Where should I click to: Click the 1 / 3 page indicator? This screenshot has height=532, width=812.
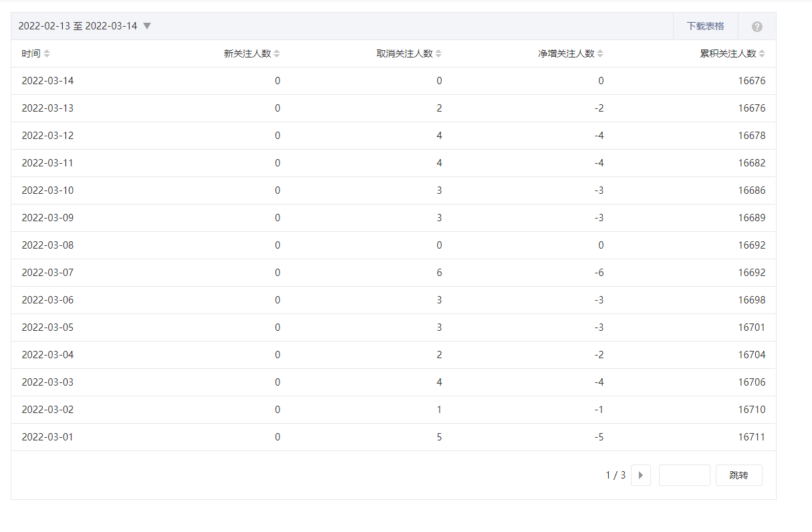[x=616, y=475]
